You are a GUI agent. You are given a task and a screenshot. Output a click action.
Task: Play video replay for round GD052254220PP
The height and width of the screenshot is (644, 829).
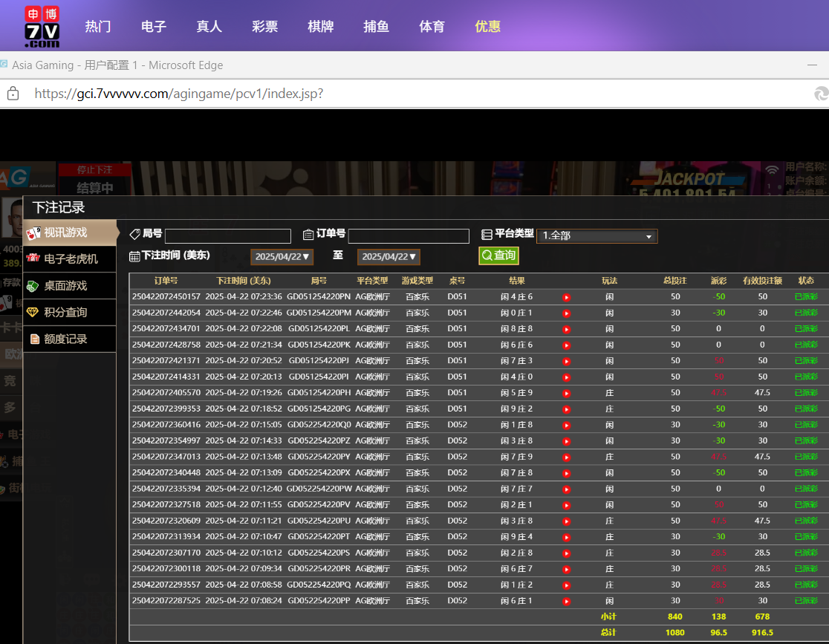tap(566, 601)
